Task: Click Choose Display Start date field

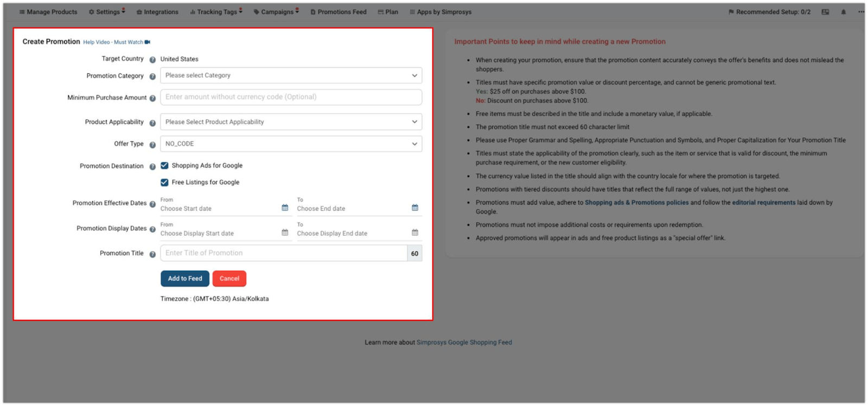Action: [220, 233]
